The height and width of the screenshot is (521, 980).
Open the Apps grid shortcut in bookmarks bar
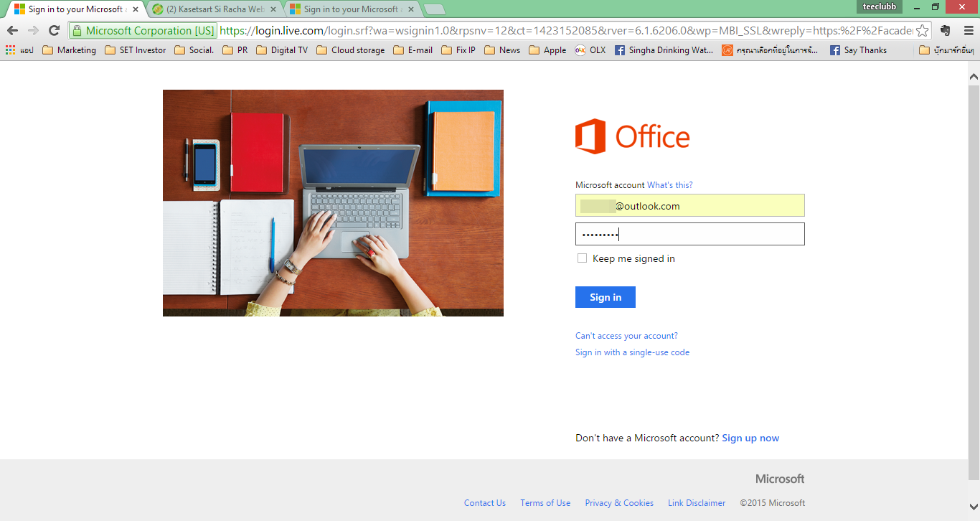point(19,50)
